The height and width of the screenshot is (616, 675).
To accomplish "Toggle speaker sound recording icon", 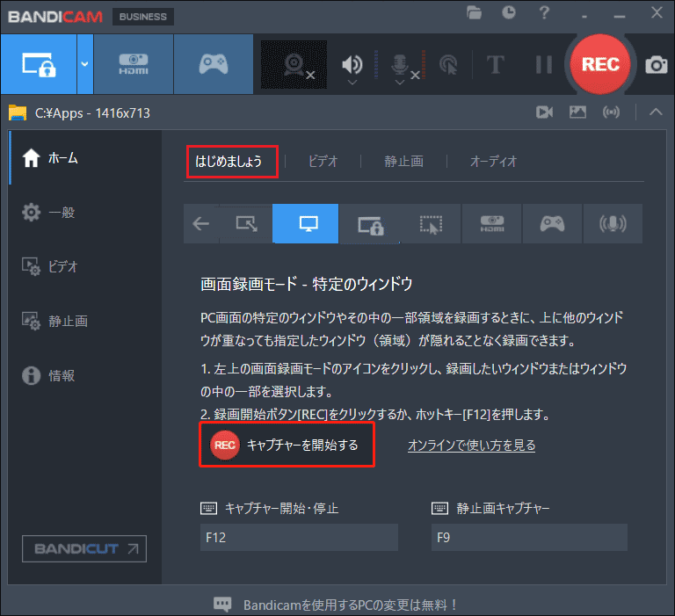I will click(x=352, y=64).
